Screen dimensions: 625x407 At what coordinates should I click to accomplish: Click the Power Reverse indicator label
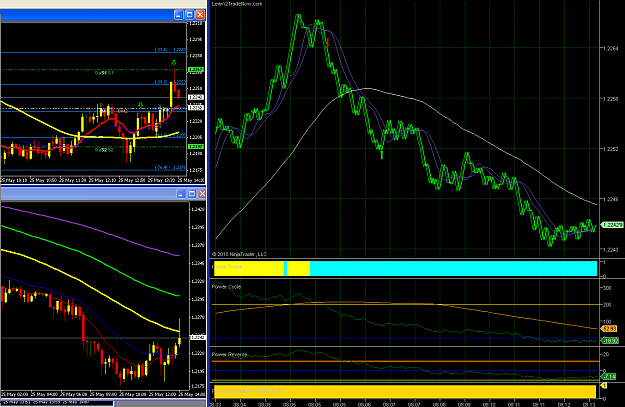click(229, 354)
